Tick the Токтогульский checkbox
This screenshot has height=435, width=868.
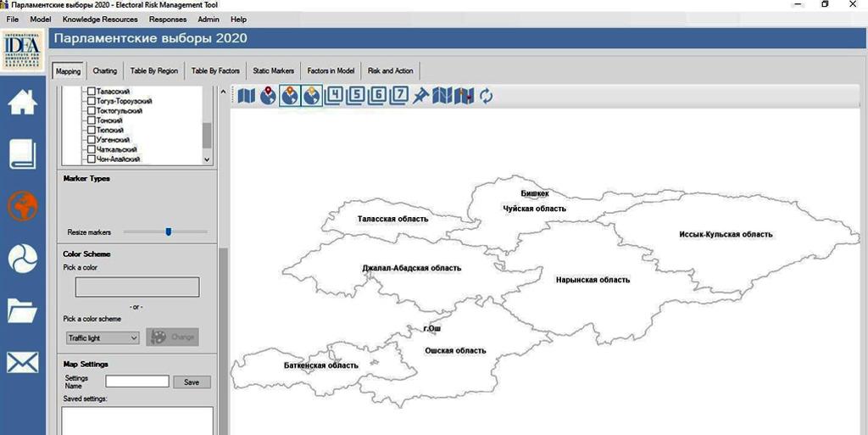pyautogui.click(x=92, y=111)
